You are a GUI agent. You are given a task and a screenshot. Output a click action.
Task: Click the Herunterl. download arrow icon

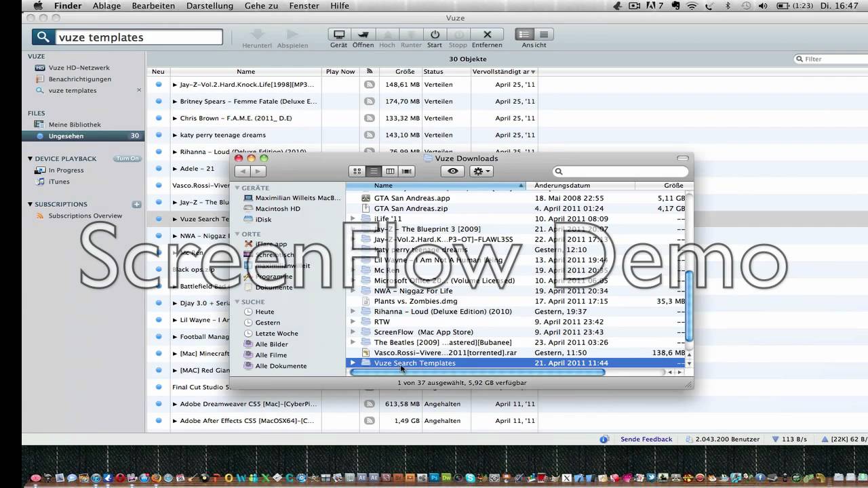tap(257, 34)
